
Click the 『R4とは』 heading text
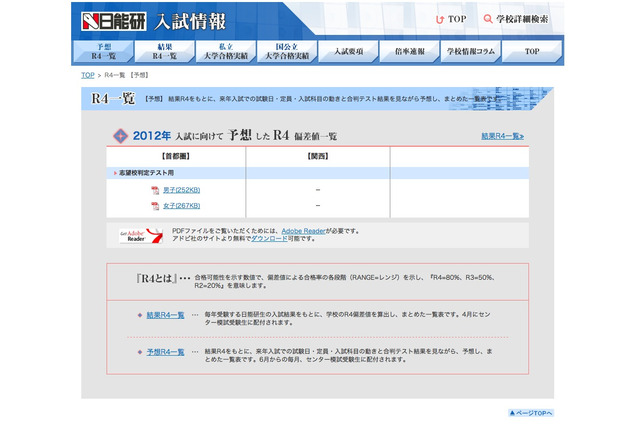(157, 279)
